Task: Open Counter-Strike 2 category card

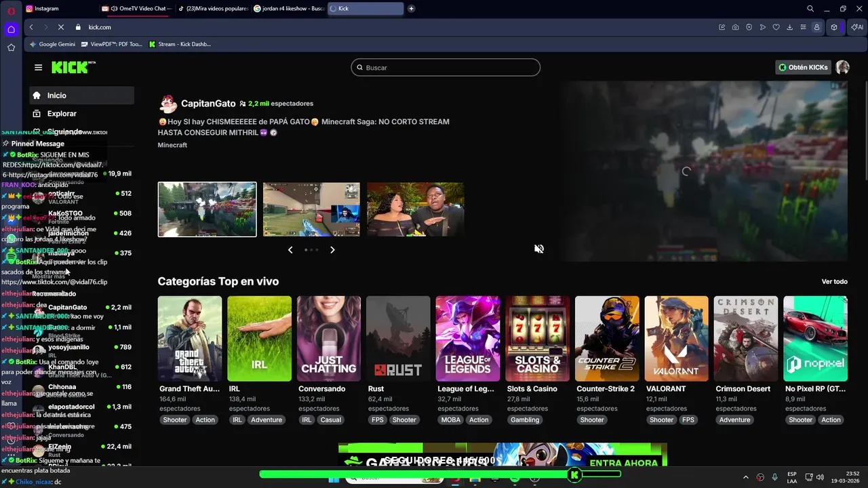Action: point(607,339)
